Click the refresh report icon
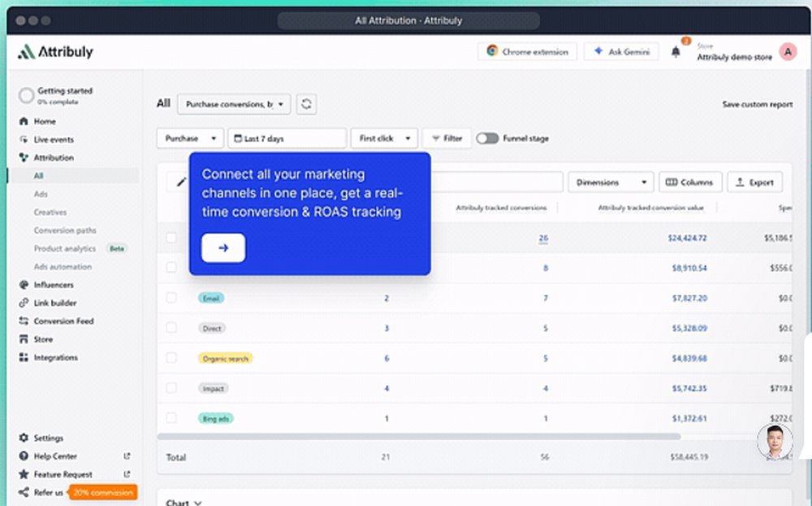The width and height of the screenshot is (812, 506). tap(306, 104)
